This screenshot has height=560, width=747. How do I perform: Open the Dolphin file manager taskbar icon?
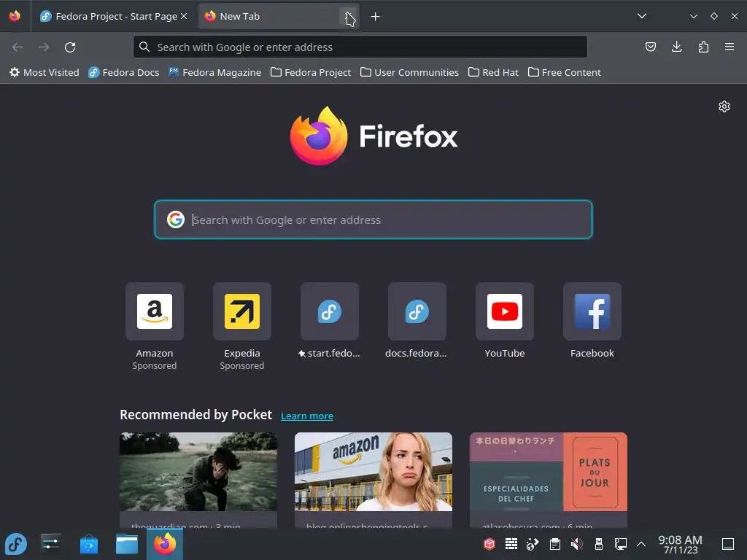tap(127, 544)
